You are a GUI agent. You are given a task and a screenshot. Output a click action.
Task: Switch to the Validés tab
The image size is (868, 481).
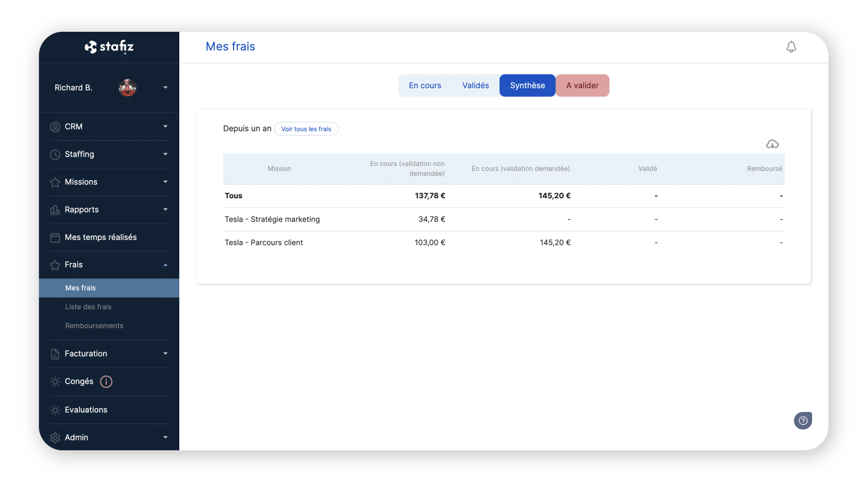tap(475, 85)
